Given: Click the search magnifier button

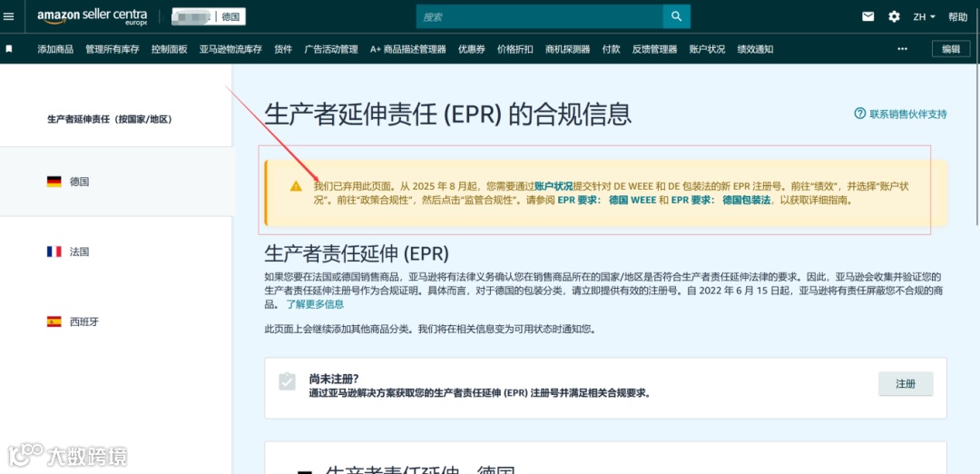Looking at the screenshot, I should coord(676,17).
